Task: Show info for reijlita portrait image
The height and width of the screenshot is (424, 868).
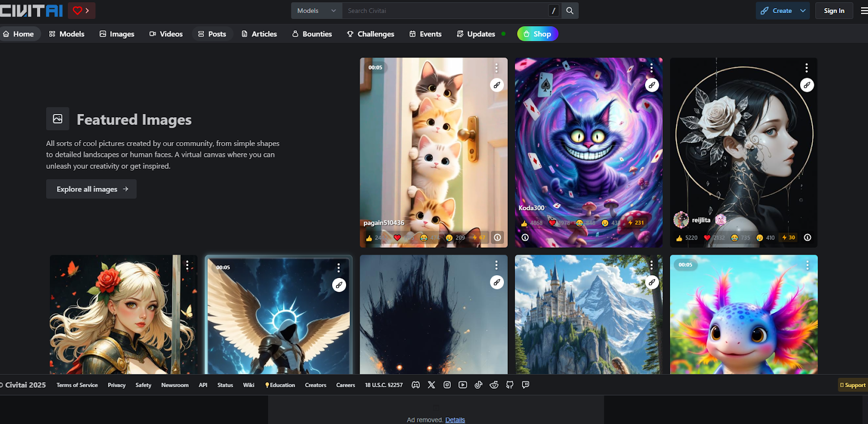Action: point(807,237)
